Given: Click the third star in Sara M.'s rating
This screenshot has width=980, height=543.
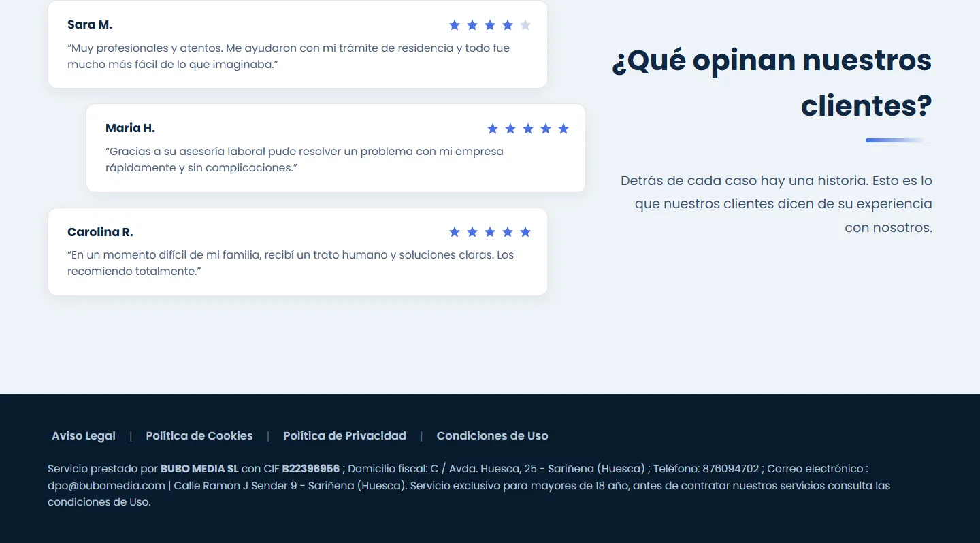Looking at the screenshot, I should point(490,25).
